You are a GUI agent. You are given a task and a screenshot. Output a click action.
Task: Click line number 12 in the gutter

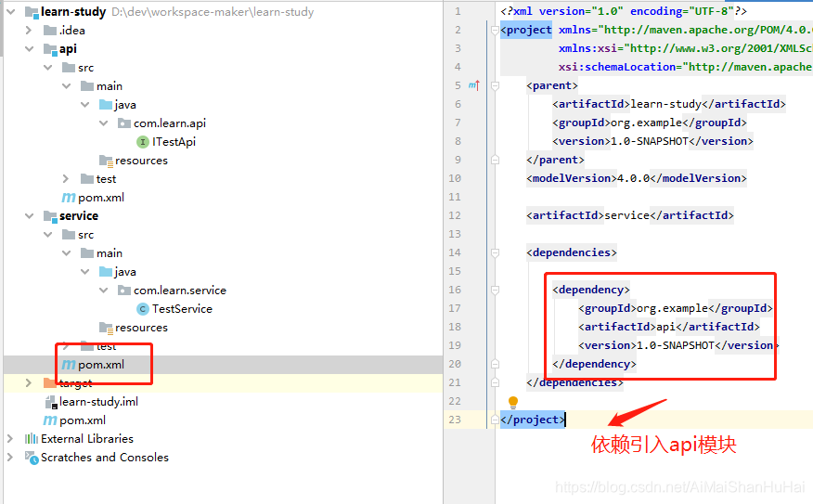click(x=455, y=215)
